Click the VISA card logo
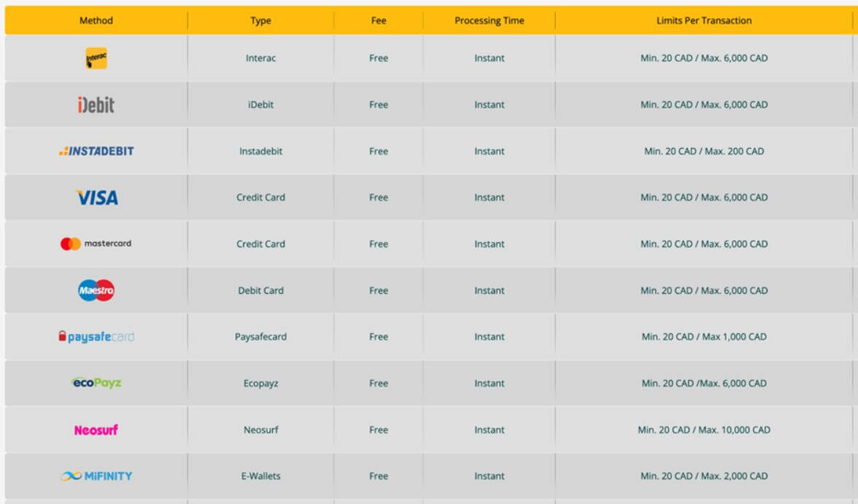Viewport: 858px width, 504px height. tap(96, 198)
